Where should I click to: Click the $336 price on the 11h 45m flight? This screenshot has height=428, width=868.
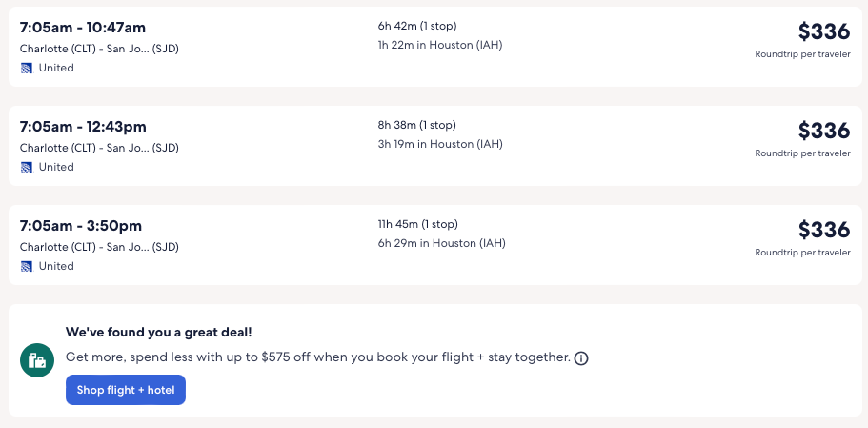823,230
